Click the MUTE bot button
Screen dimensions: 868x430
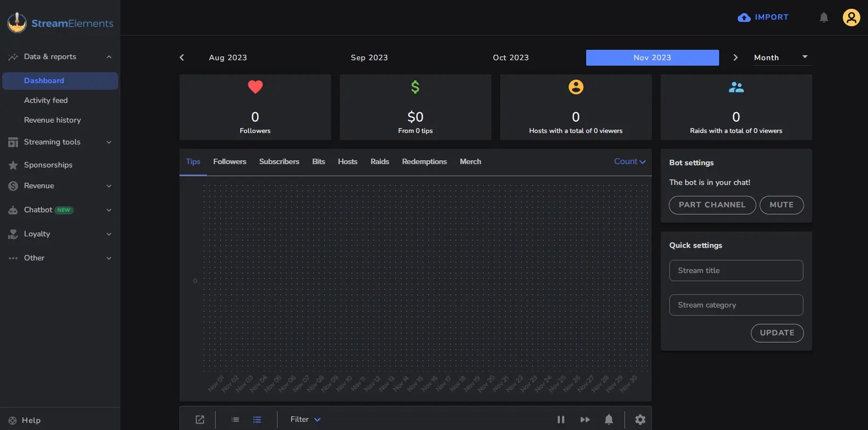(x=782, y=205)
